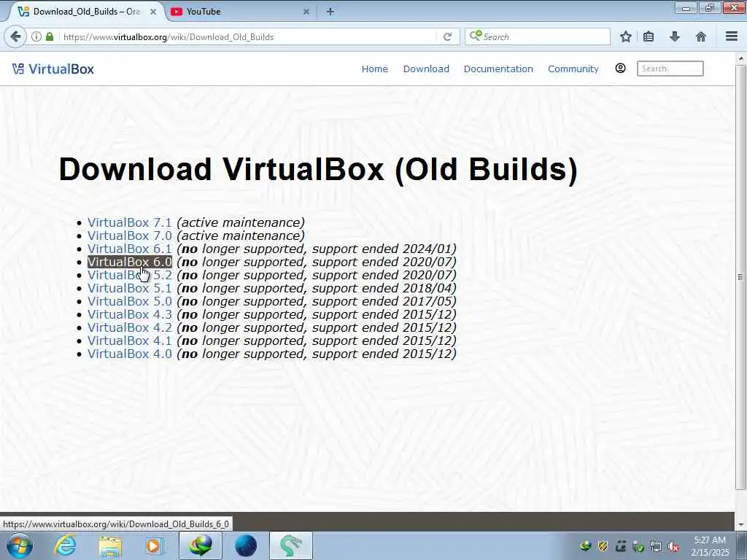Open the Documentation menu link
Viewport: 747px width, 560px height.
point(498,69)
